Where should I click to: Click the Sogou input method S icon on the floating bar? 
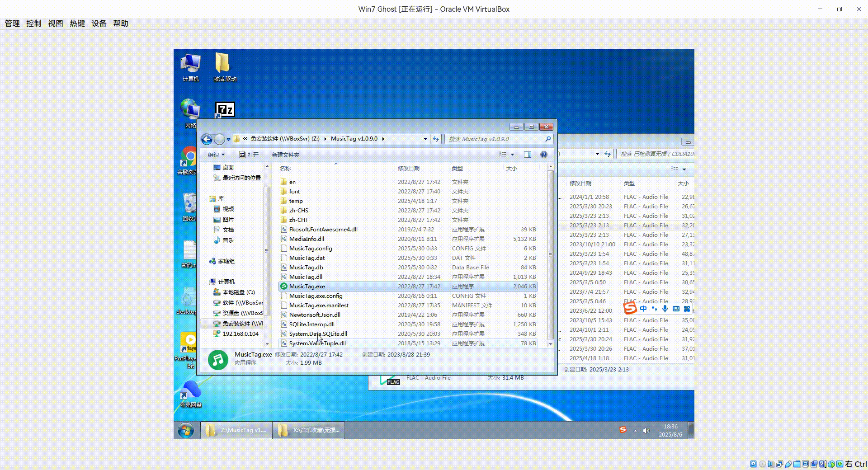[630, 308]
